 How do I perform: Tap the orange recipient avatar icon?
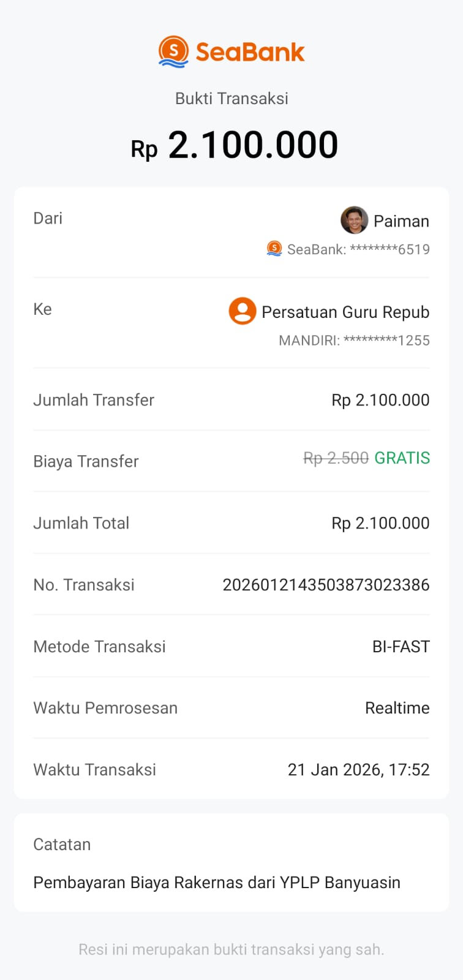point(243,311)
